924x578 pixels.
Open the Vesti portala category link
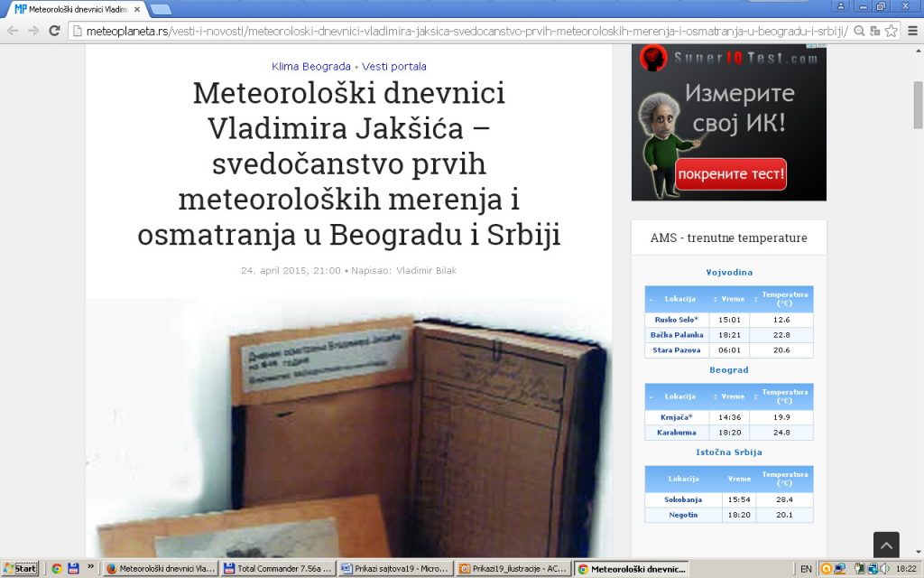pyautogui.click(x=394, y=67)
